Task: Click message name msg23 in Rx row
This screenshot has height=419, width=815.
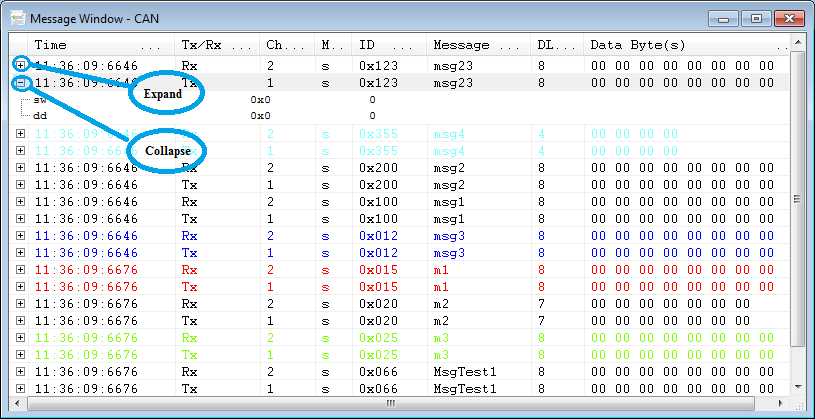Action: 453,66
